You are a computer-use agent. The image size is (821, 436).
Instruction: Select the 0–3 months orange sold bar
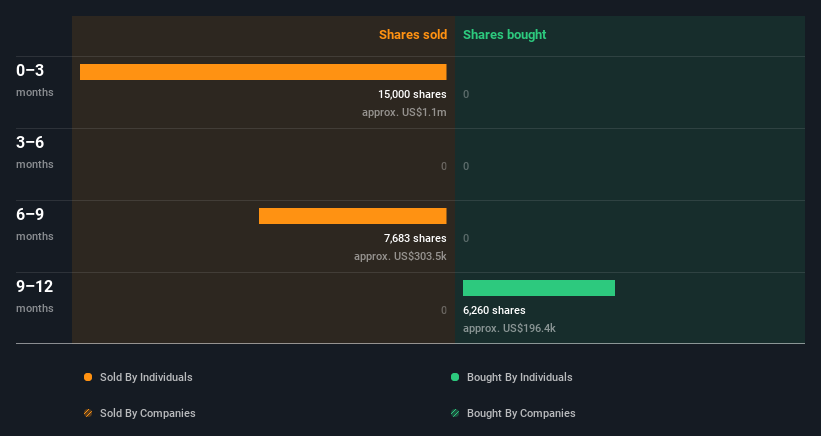tap(263, 72)
